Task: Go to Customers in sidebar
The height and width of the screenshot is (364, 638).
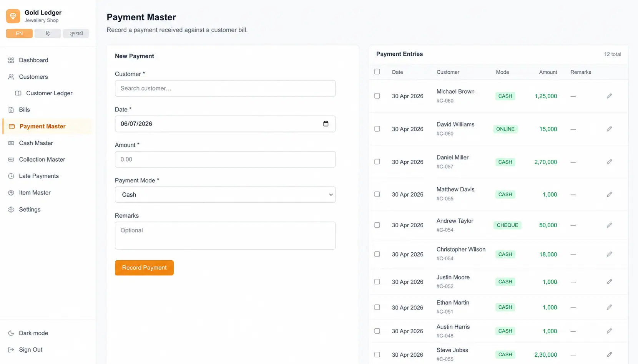Action: coord(47,77)
